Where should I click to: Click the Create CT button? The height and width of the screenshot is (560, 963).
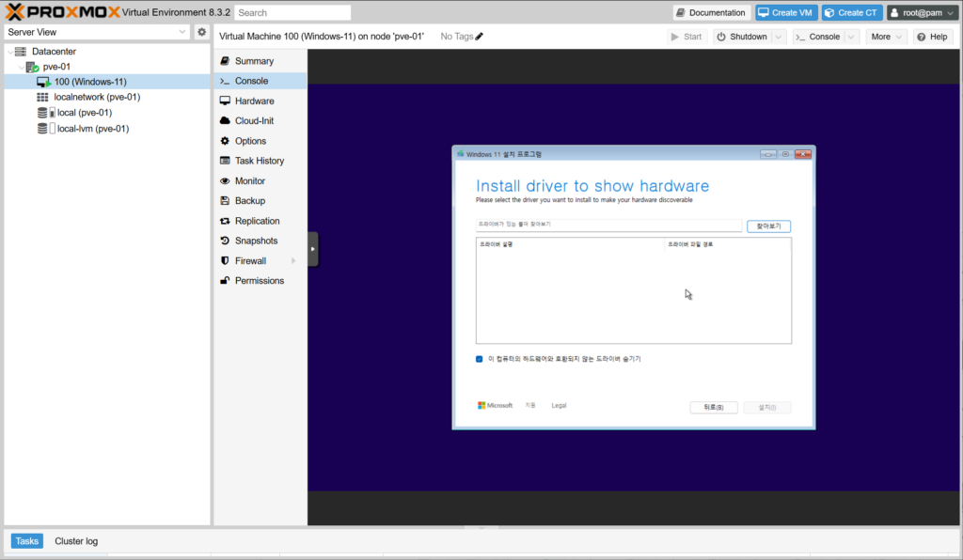pyautogui.click(x=851, y=12)
